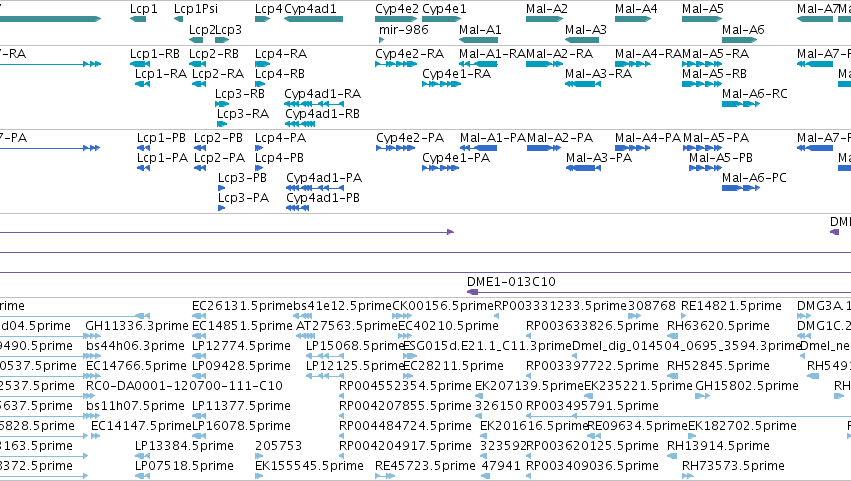
Task: Click the LP13384.5prime EST label
Action: point(185,446)
